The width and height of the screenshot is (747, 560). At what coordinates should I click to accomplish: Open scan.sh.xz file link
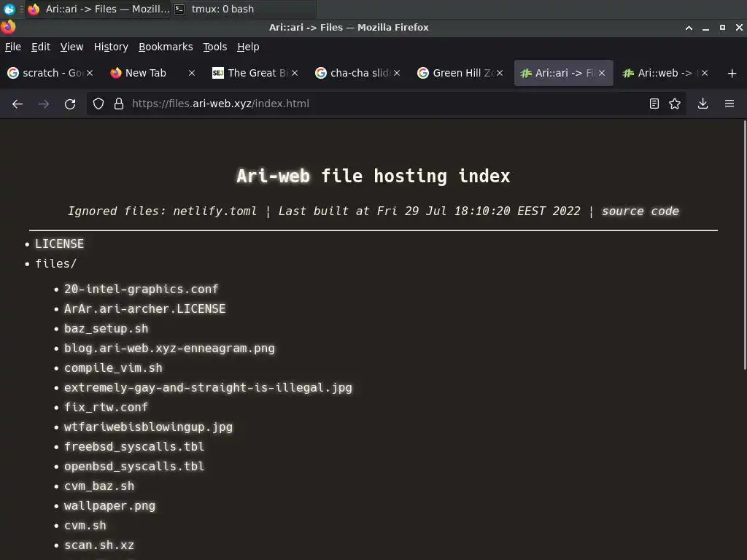[x=99, y=545]
